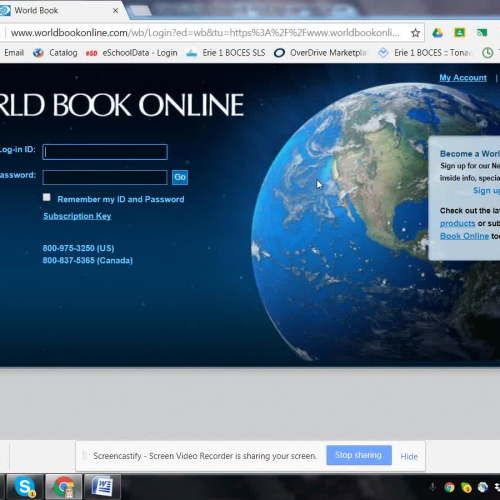500x500 pixels.
Task: Open the eSchoolData - Login bookmark
Action: 132,53
